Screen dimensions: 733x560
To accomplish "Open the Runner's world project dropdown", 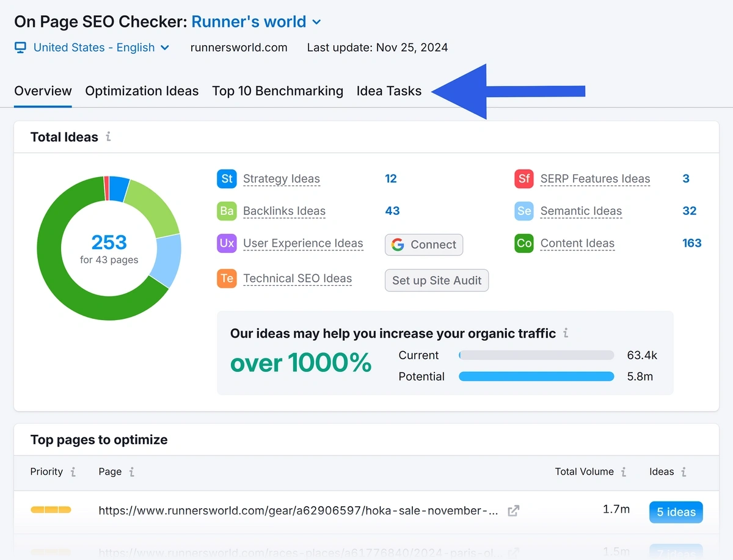I will tap(256, 22).
